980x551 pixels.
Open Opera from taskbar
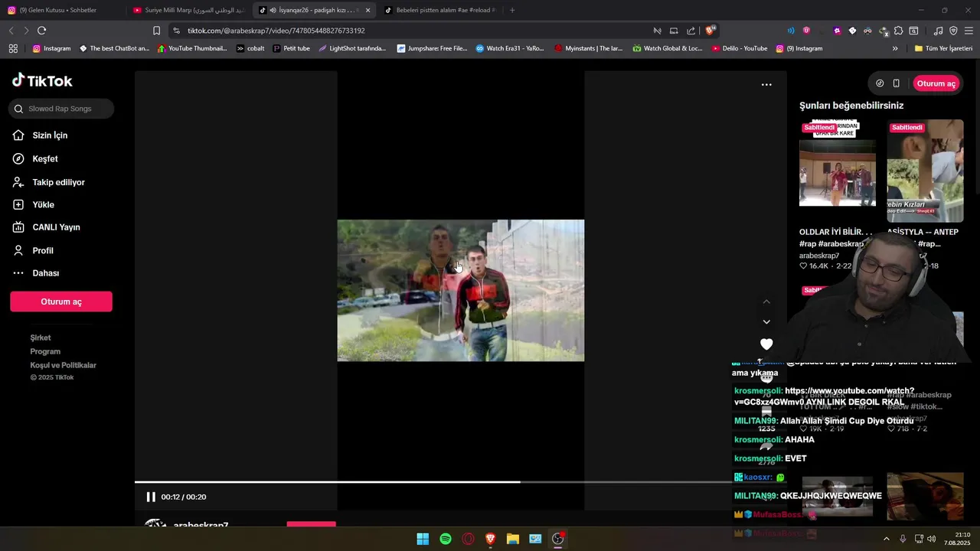pos(468,539)
